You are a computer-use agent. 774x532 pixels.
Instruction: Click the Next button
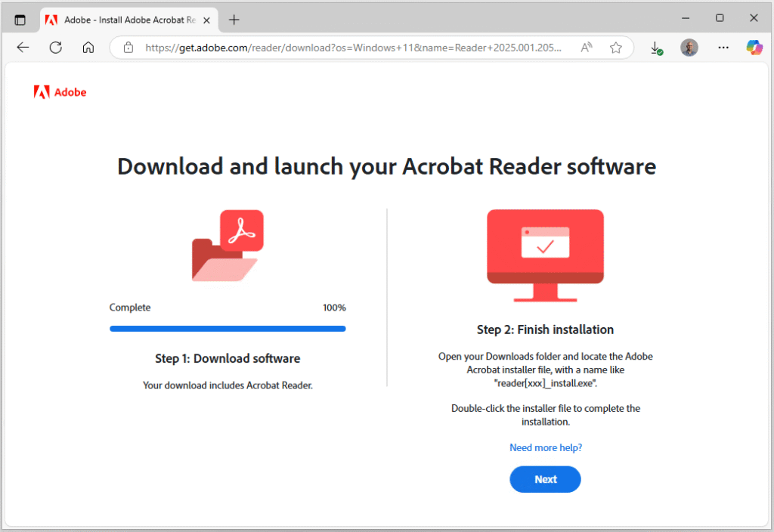point(545,479)
